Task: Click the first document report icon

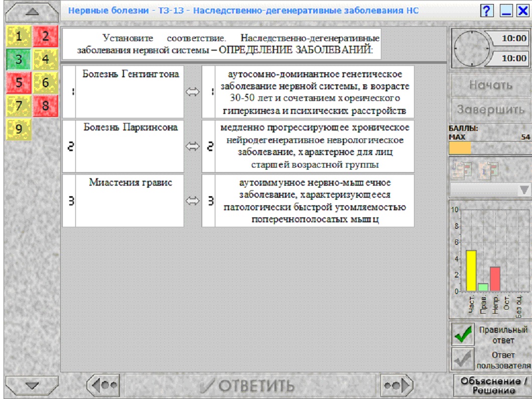Action: 462,170
